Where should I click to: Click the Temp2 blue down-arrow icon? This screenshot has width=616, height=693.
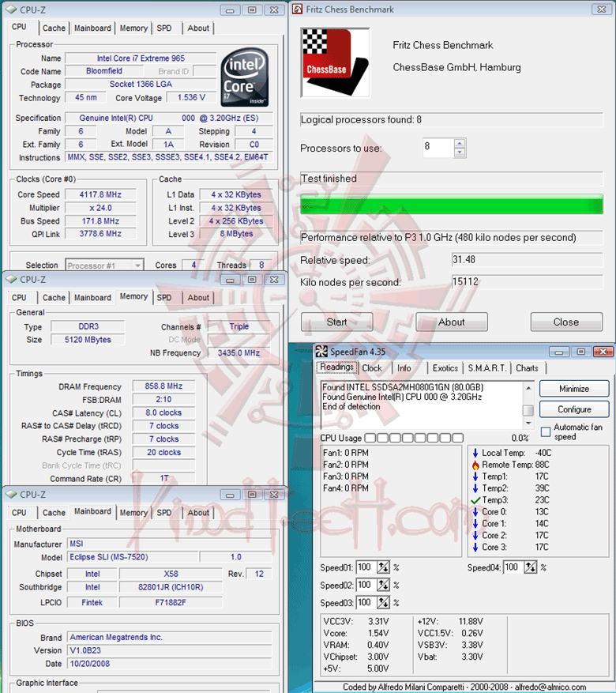point(475,488)
